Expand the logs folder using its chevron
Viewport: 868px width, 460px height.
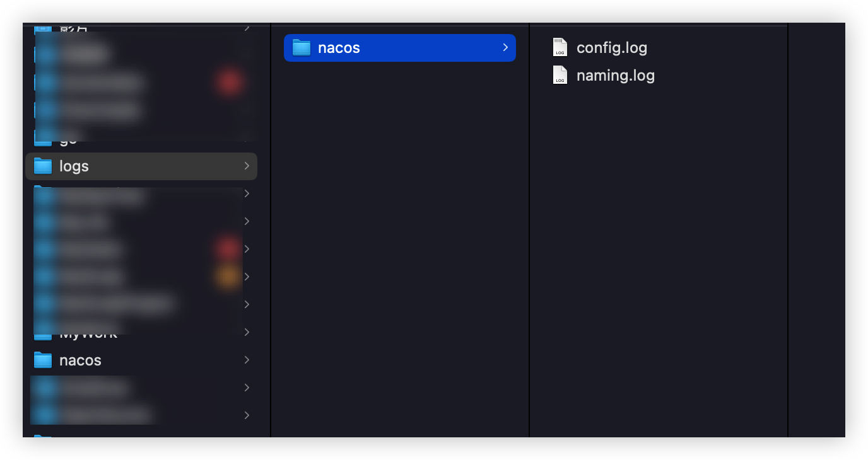coord(247,166)
